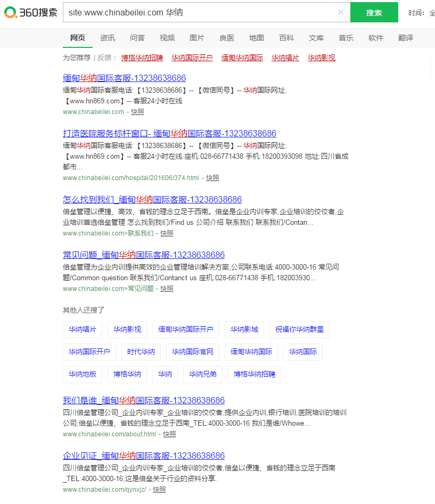Click related search chip 华纳国际开户
This screenshot has height=504, width=435.
pyautogui.click(x=89, y=352)
